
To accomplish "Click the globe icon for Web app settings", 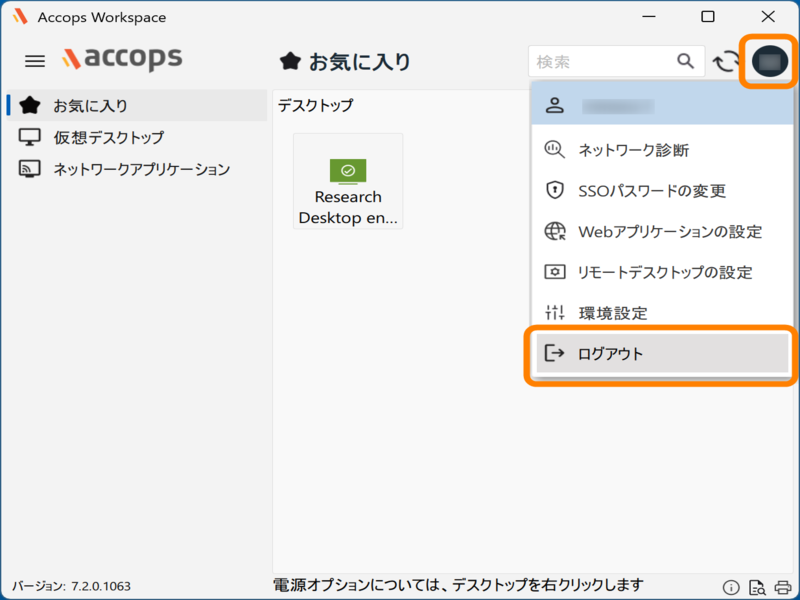I will (x=555, y=231).
